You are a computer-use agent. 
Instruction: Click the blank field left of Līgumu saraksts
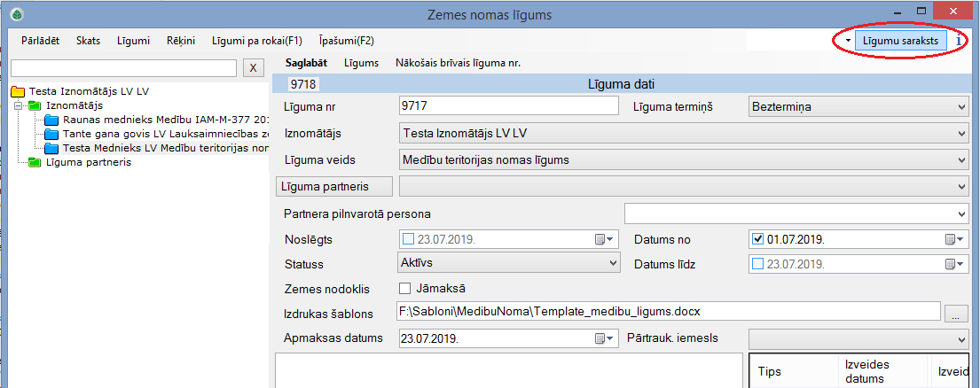click(x=794, y=41)
